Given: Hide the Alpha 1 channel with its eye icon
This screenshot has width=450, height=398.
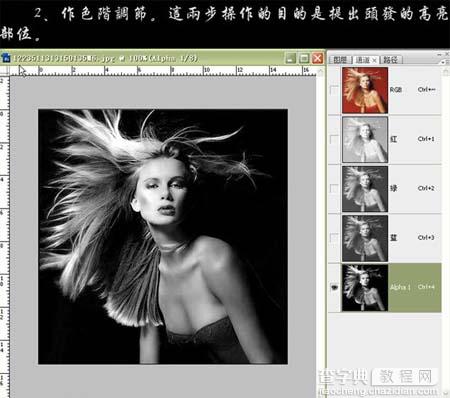Looking at the screenshot, I should (x=334, y=287).
